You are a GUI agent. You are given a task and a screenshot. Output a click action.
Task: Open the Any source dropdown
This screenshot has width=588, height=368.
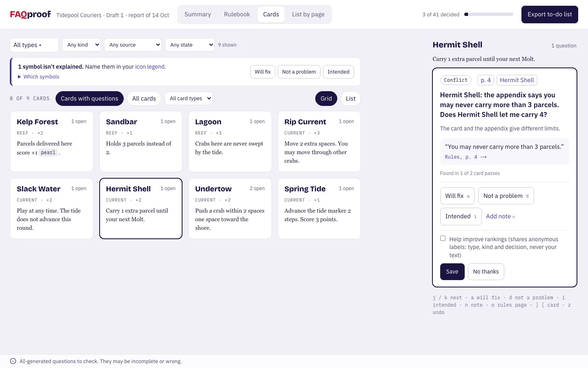(x=133, y=45)
